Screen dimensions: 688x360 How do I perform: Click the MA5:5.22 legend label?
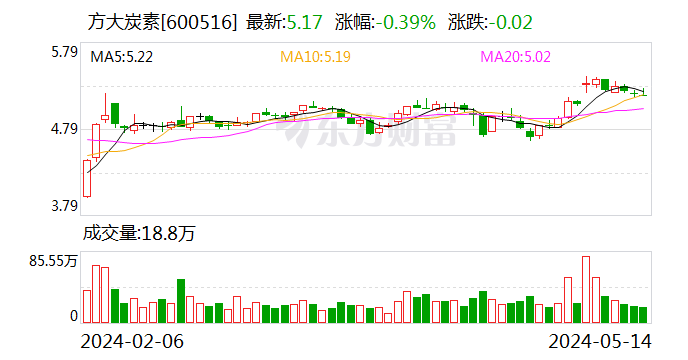(122, 57)
